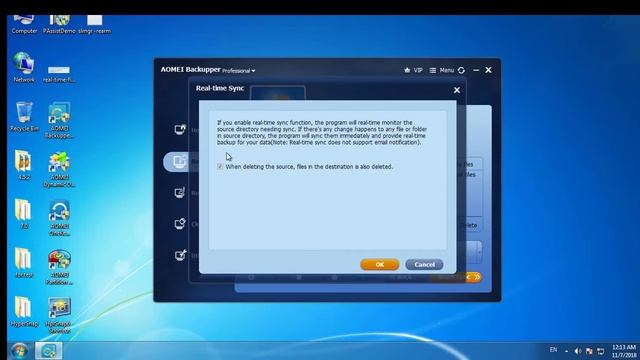Open Action Center flag tray icon
This screenshot has width=640, height=360.
coord(589,351)
